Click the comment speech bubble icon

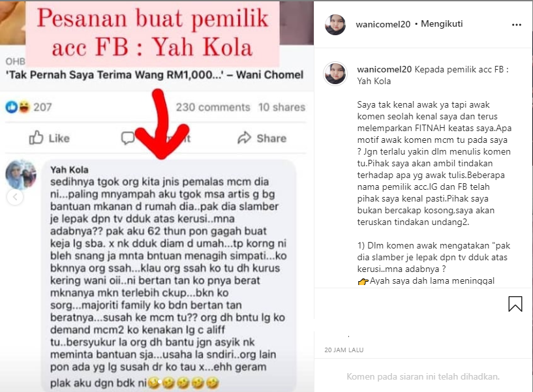(x=128, y=138)
